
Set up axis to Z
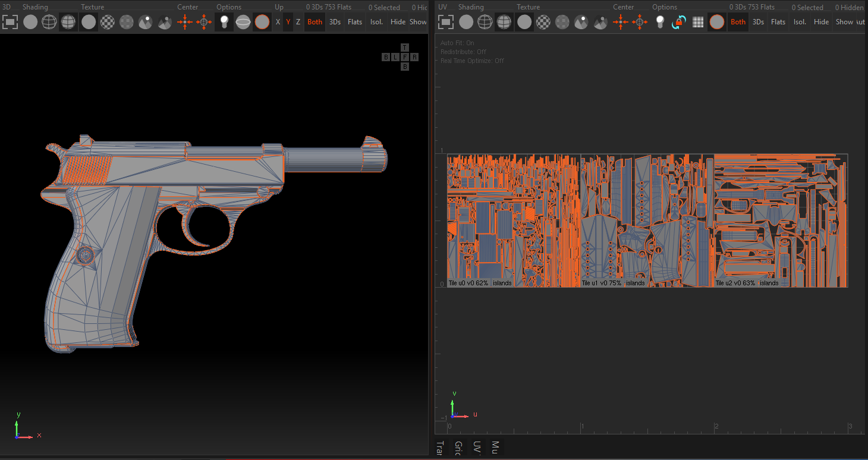[x=298, y=22]
